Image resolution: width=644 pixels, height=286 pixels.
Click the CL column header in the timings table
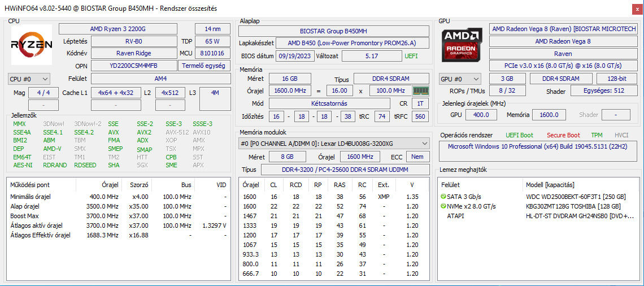(273, 185)
